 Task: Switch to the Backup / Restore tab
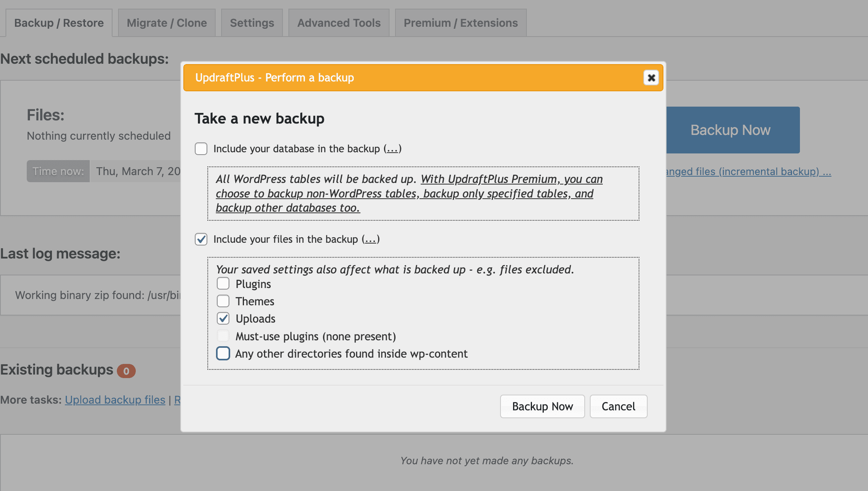[x=59, y=23]
